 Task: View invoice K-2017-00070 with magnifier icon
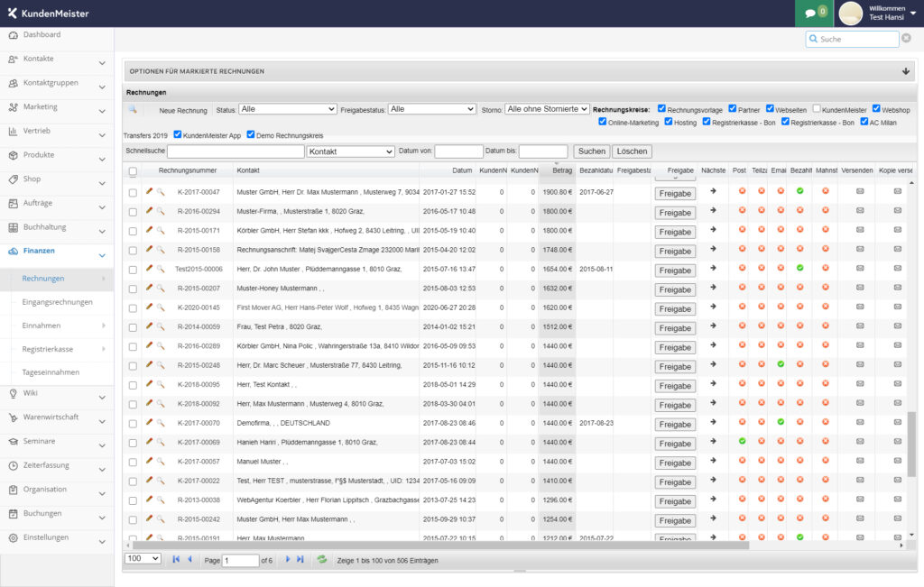161,422
